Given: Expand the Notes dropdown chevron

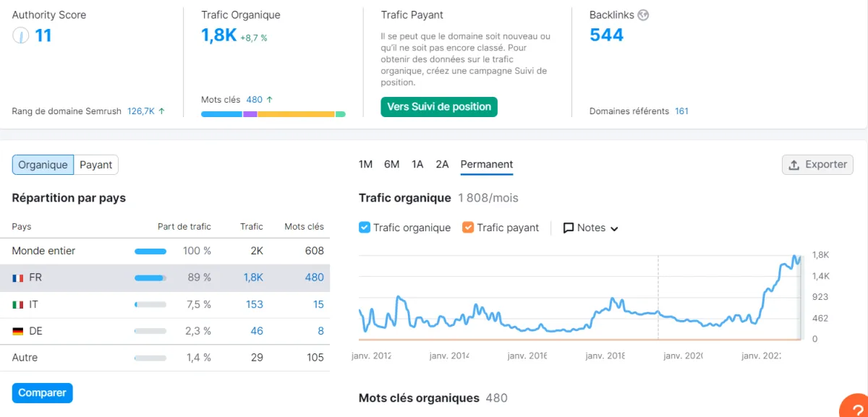Looking at the screenshot, I should [615, 228].
